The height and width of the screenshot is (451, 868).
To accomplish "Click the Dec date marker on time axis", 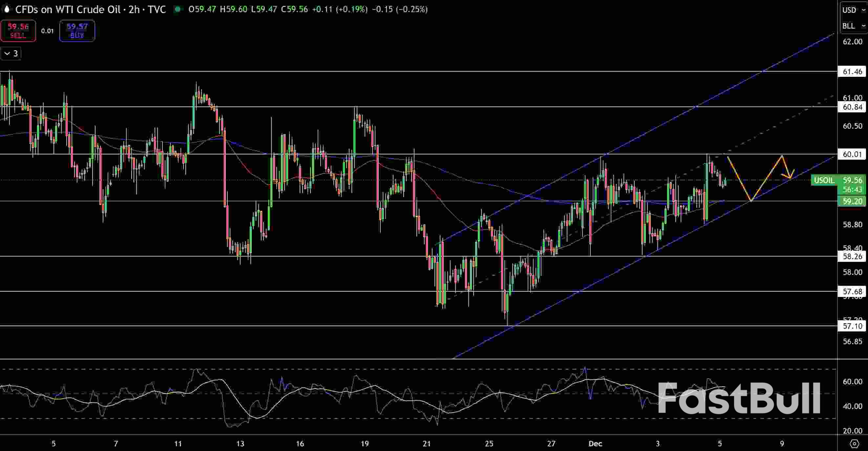I will coord(595,443).
